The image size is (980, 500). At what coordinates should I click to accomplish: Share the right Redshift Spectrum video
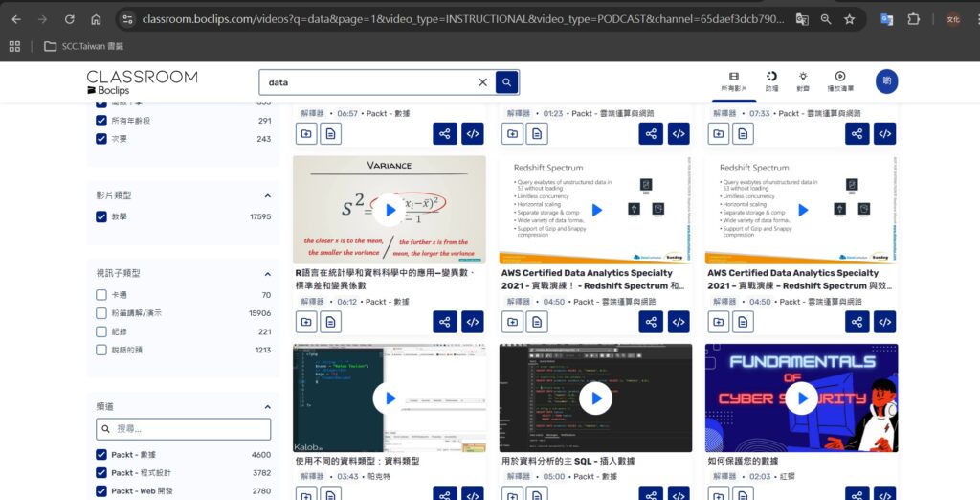pyautogui.click(x=857, y=322)
